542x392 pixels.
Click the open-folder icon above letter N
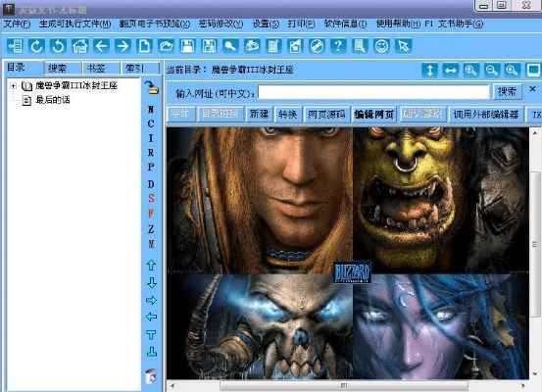click(151, 88)
